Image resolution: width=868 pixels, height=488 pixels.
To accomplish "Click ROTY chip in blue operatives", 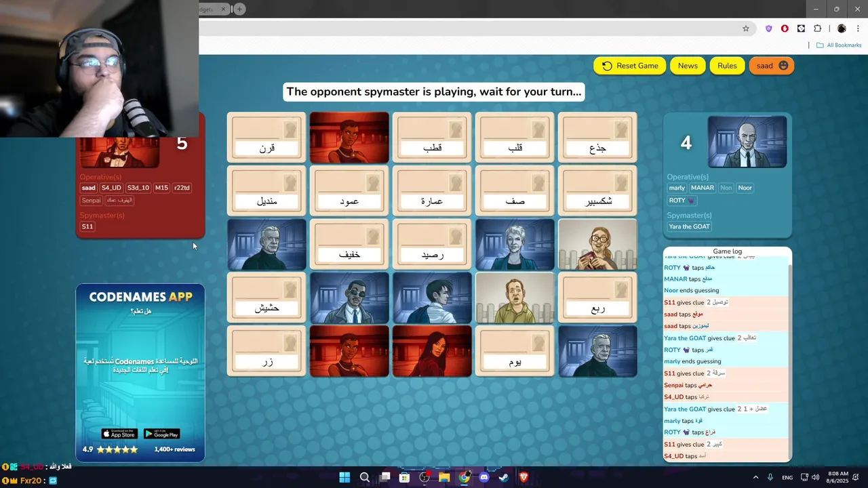I will (x=682, y=201).
